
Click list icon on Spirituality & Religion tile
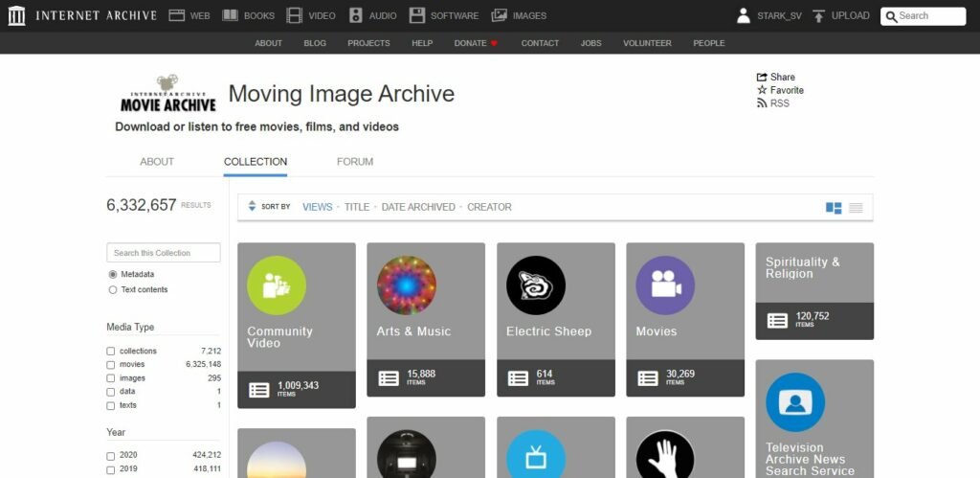point(777,321)
